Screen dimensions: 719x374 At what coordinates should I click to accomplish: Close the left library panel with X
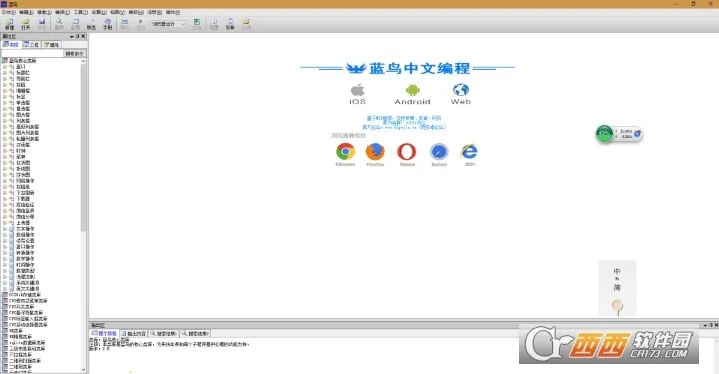(x=83, y=36)
